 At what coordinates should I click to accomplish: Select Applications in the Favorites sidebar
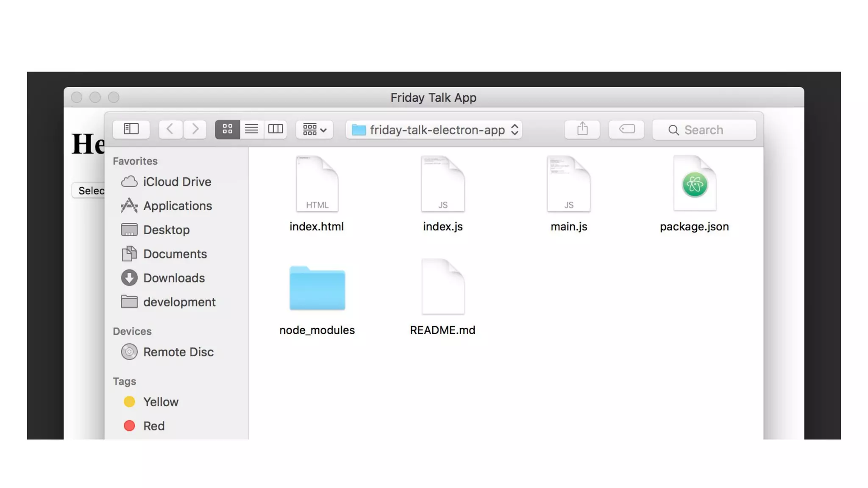point(177,206)
